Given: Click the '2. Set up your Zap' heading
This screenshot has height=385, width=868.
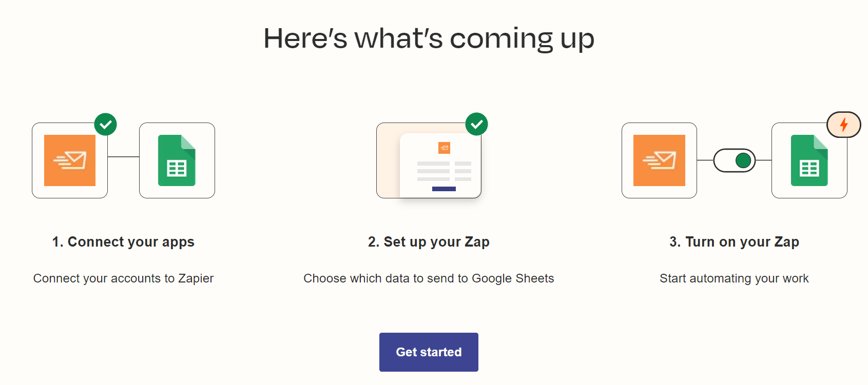Looking at the screenshot, I should point(429,242).
